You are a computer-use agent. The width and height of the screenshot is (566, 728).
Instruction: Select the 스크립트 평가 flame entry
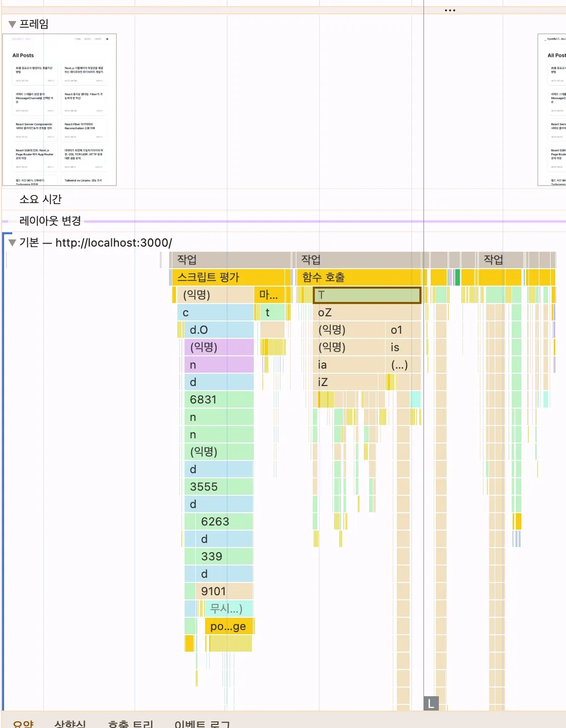(x=231, y=277)
